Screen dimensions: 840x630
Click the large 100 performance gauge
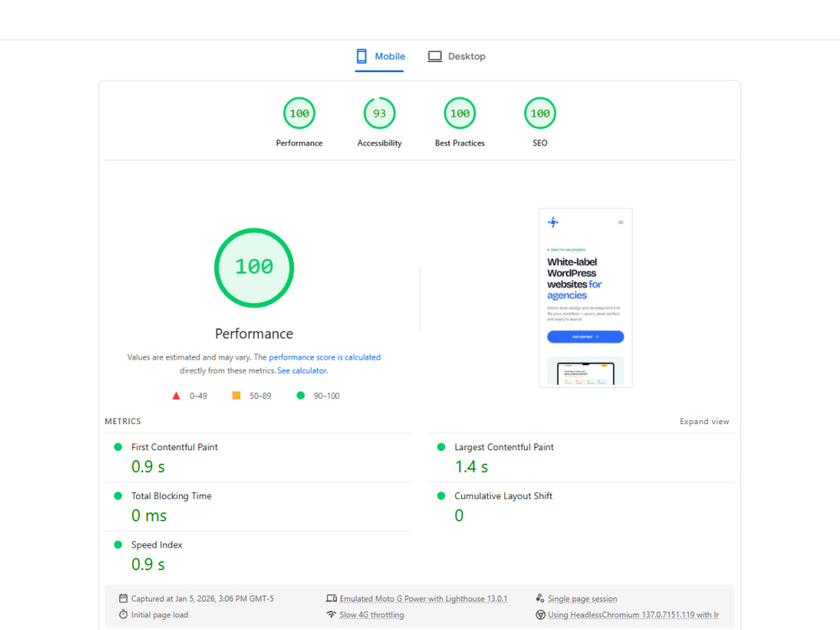coord(254,268)
